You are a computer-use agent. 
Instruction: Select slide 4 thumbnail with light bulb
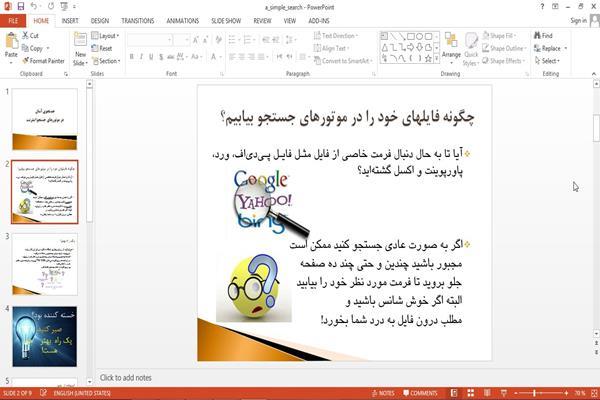point(45,336)
